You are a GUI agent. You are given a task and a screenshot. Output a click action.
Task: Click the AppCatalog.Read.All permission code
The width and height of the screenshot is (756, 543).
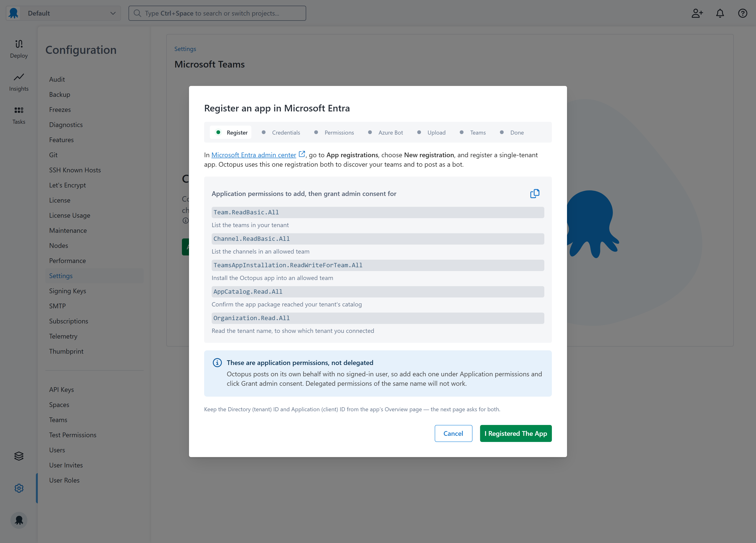point(378,292)
